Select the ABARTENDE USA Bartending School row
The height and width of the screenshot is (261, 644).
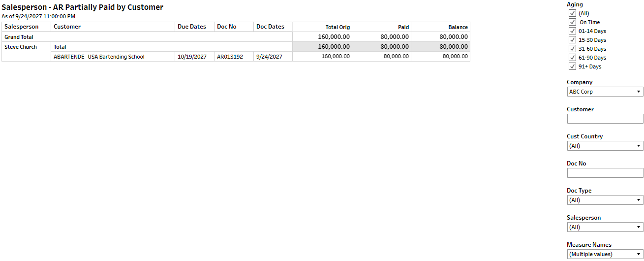(99, 57)
